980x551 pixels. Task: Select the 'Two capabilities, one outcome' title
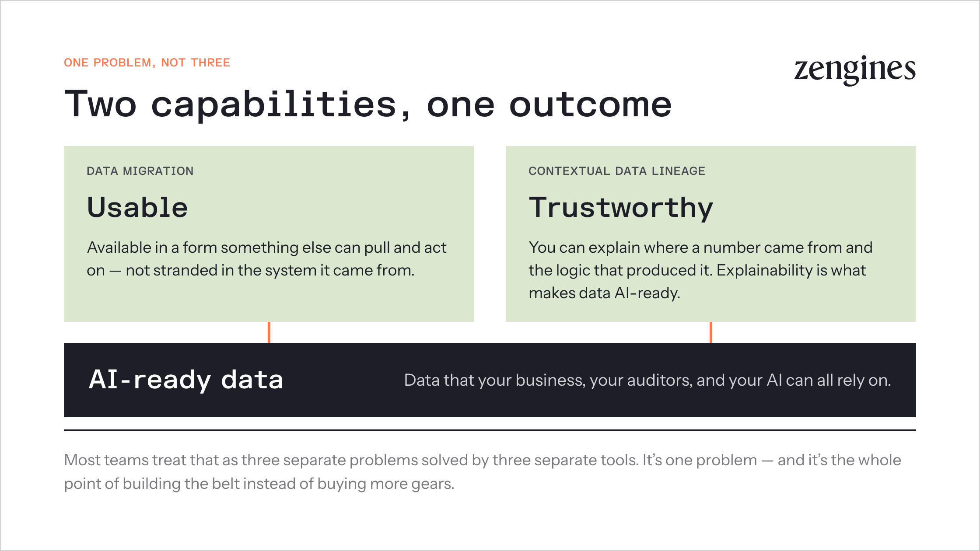[368, 104]
